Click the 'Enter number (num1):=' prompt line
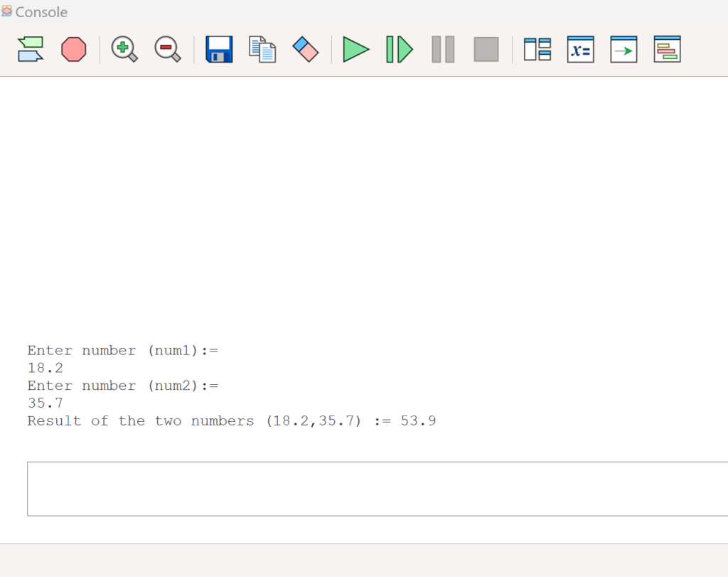 tap(123, 350)
